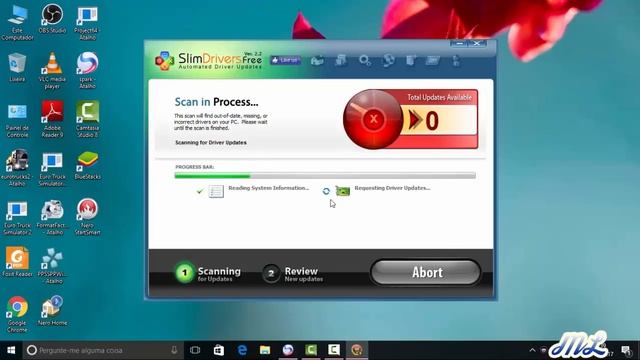Click the Cortana microphone icon
The height and width of the screenshot is (360, 640).
coord(174,350)
